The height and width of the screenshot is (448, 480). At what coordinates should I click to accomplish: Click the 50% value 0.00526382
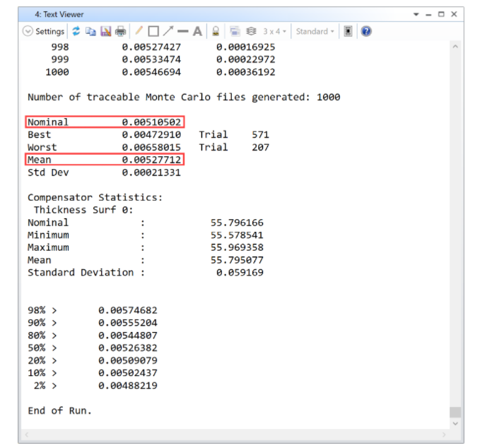128,348
